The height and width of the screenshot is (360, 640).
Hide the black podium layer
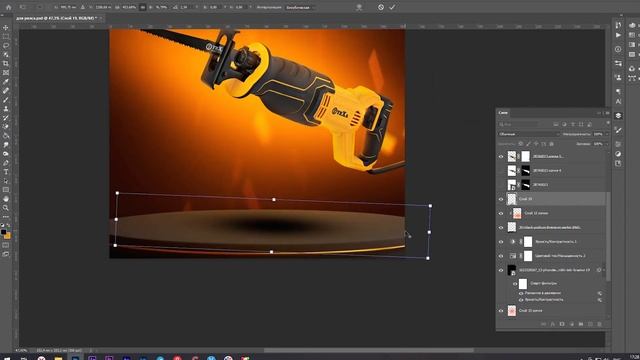point(501,228)
